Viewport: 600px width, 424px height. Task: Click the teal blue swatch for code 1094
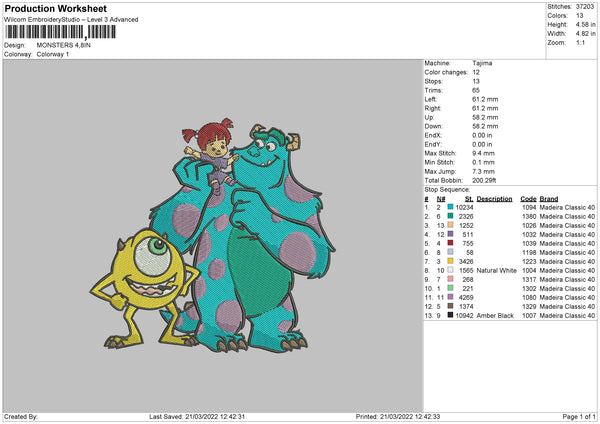tap(450, 207)
